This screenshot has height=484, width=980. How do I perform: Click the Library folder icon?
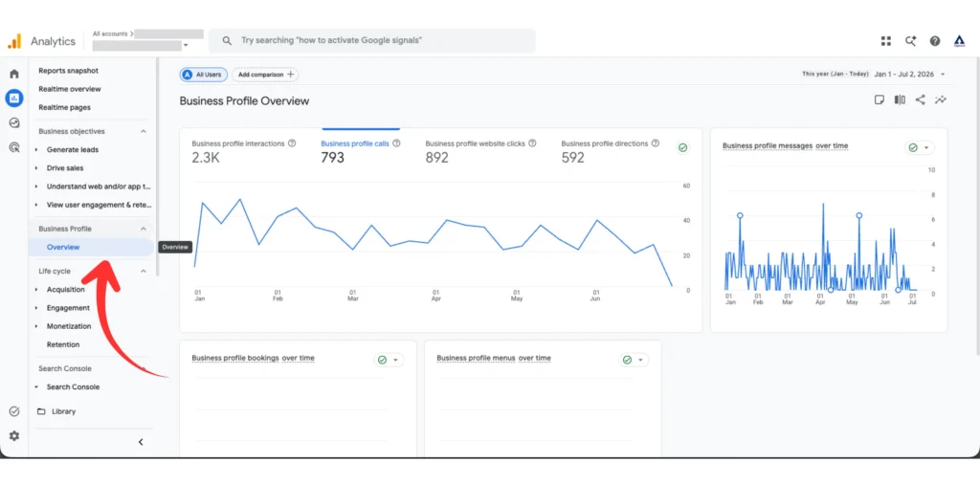pyautogui.click(x=41, y=411)
